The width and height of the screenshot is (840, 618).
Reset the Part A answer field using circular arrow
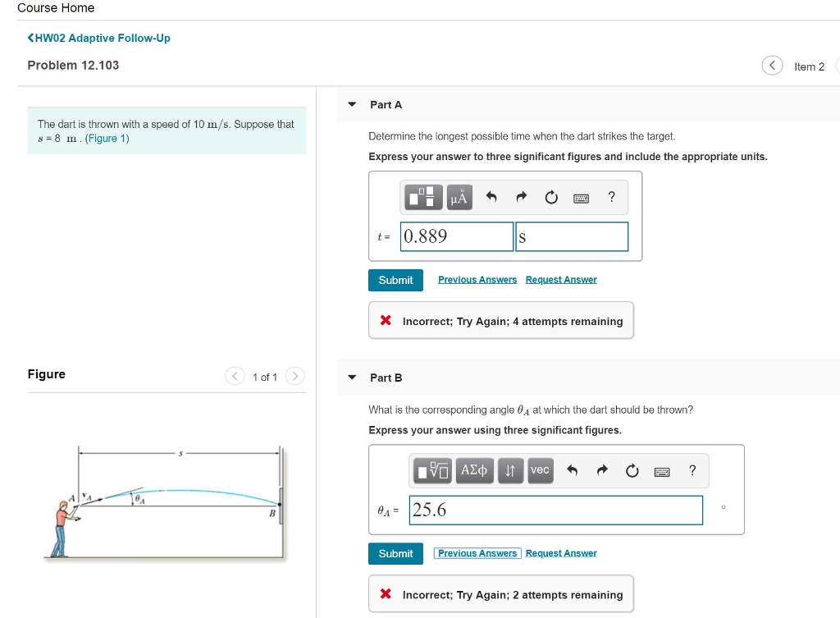(x=550, y=197)
